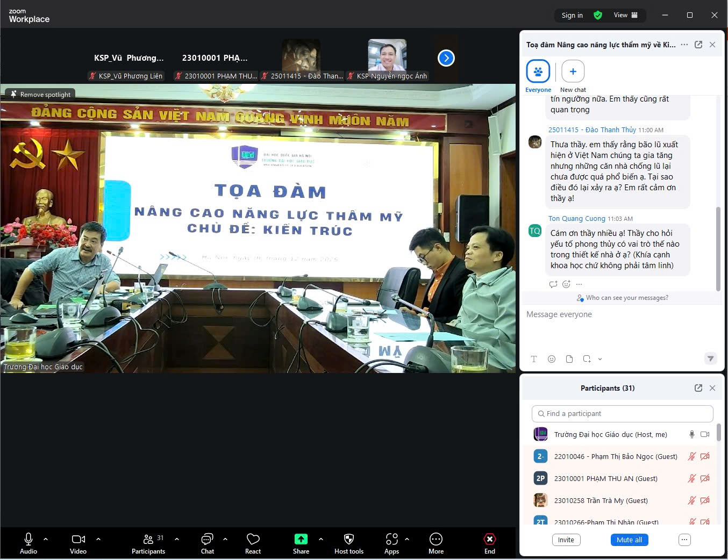Image resolution: width=728 pixels, height=560 pixels.
Task: Open the View dropdown at top
Action: pos(626,15)
